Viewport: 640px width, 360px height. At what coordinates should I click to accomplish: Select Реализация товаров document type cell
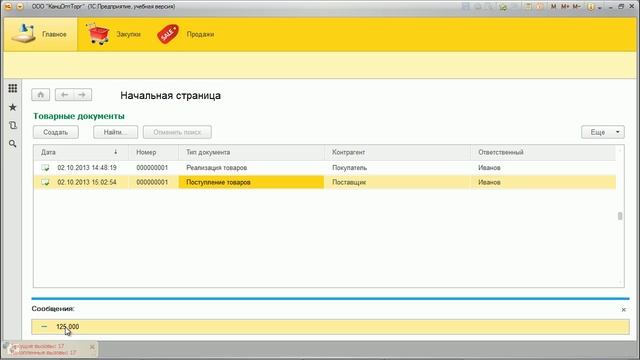pos(251,168)
